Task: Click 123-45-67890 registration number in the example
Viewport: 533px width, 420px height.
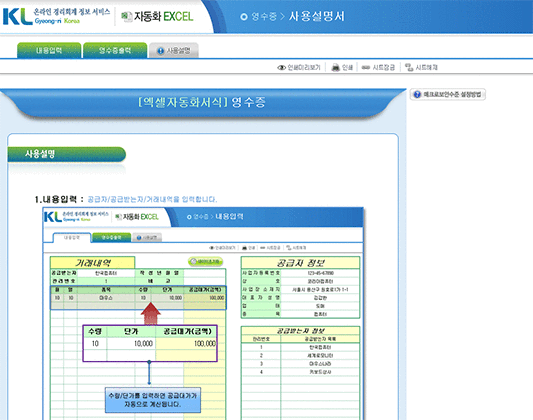Action: point(321,273)
